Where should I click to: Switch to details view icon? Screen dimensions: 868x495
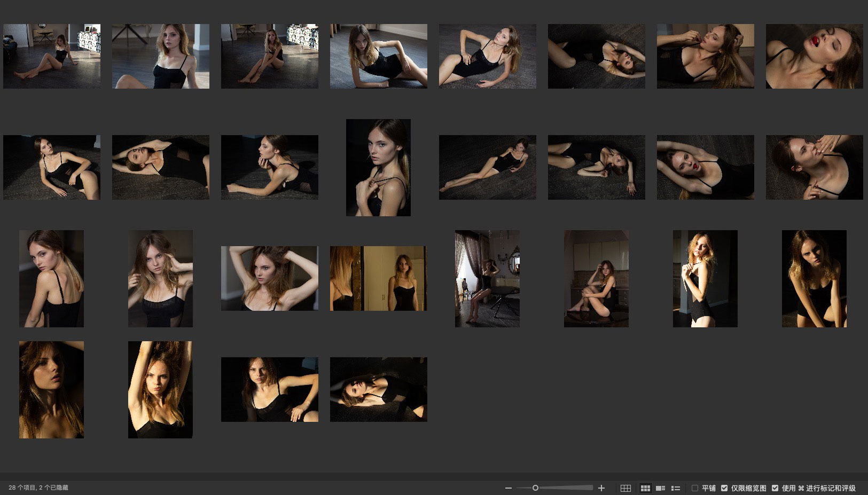coord(660,488)
